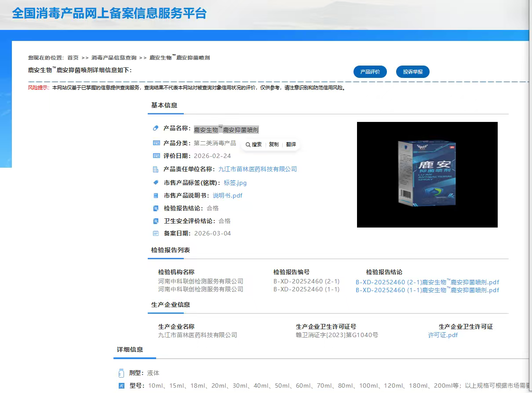
Task: Click the 检验报告结论 value 合格
Action: tap(212, 208)
